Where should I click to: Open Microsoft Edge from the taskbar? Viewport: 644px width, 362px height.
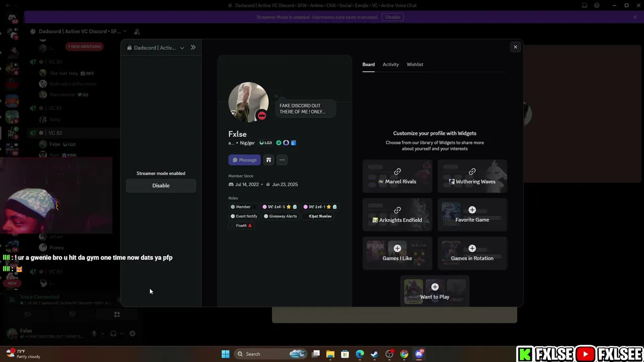pos(360,354)
